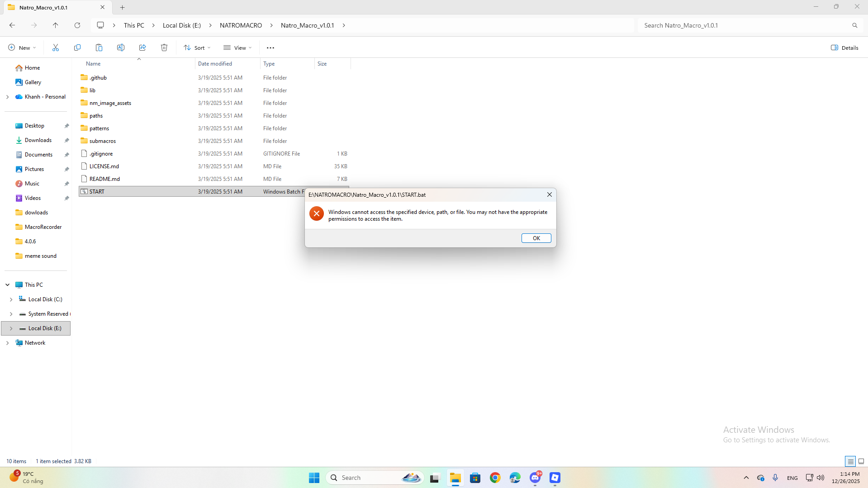Expand Local Disk (E:) tree node
The height and width of the screenshot is (488, 868).
(11, 328)
